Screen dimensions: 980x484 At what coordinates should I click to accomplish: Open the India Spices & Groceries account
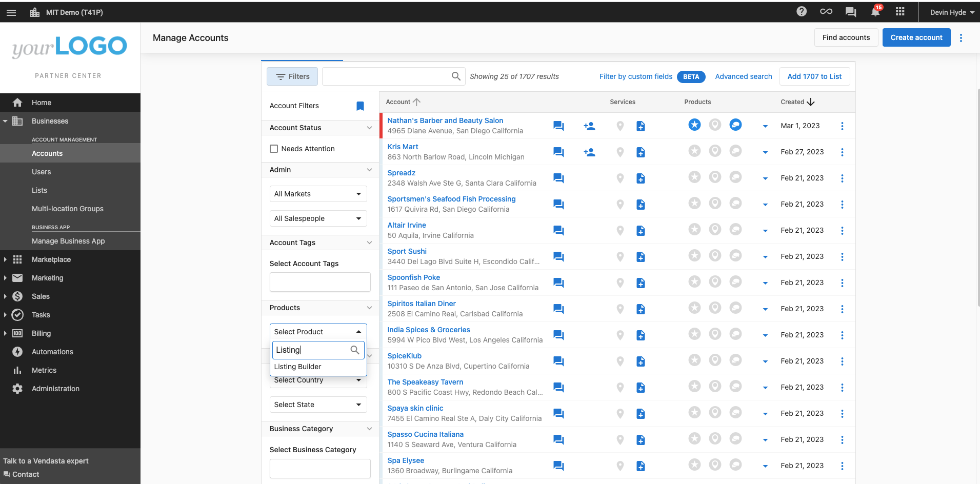429,330
